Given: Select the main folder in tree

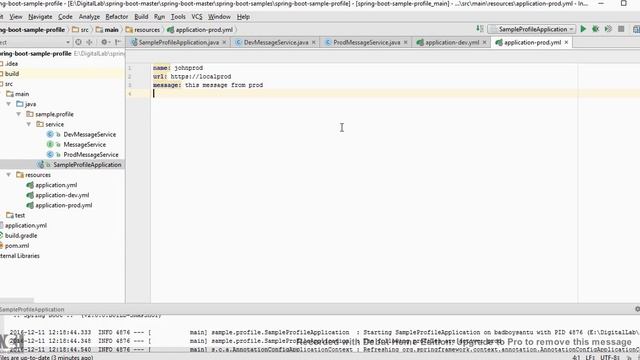Looking at the screenshot, I should (22, 94).
